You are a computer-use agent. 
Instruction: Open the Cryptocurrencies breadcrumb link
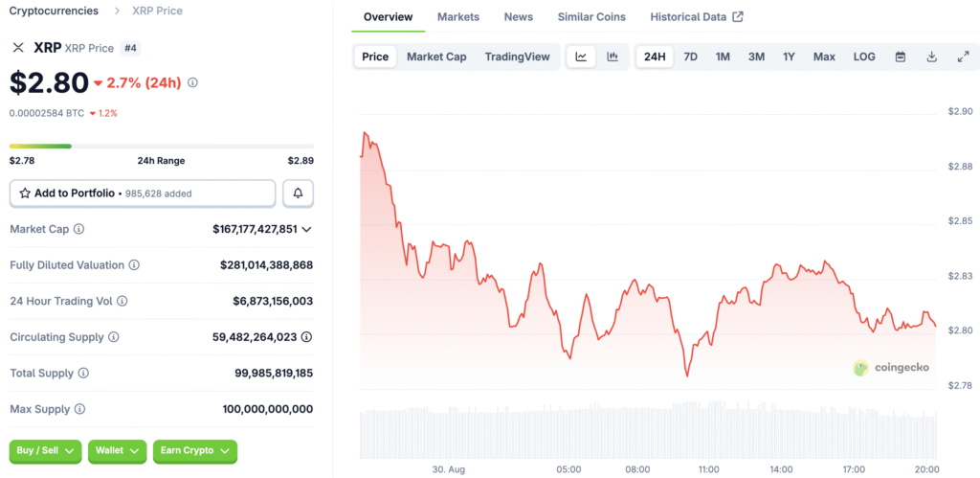coord(54,11)
